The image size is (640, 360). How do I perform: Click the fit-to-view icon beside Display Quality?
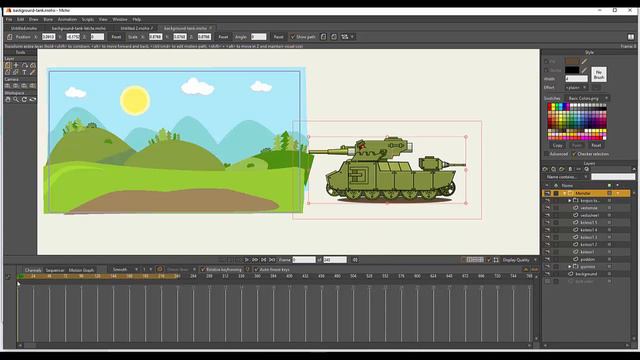496,260
